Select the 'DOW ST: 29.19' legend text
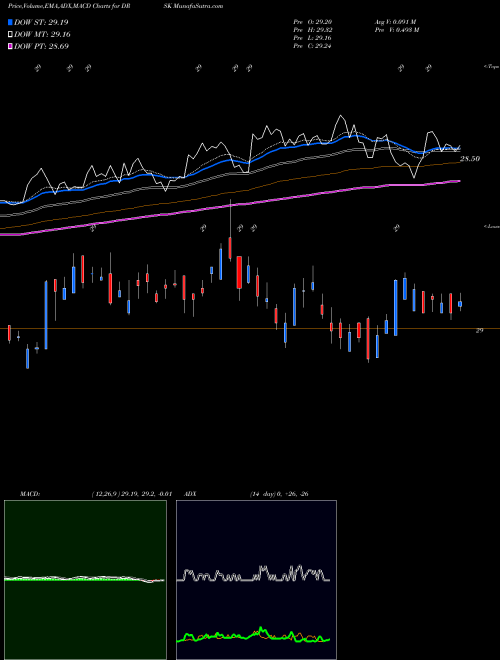Image resolution: width=500 pixels, height=660 pixels. (x=41, y=22)
